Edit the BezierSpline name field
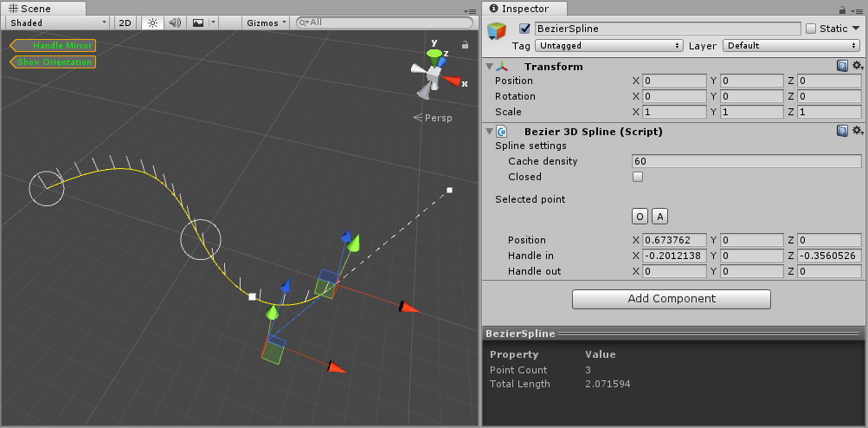This screenshot has height=428, width=868. 667,29
